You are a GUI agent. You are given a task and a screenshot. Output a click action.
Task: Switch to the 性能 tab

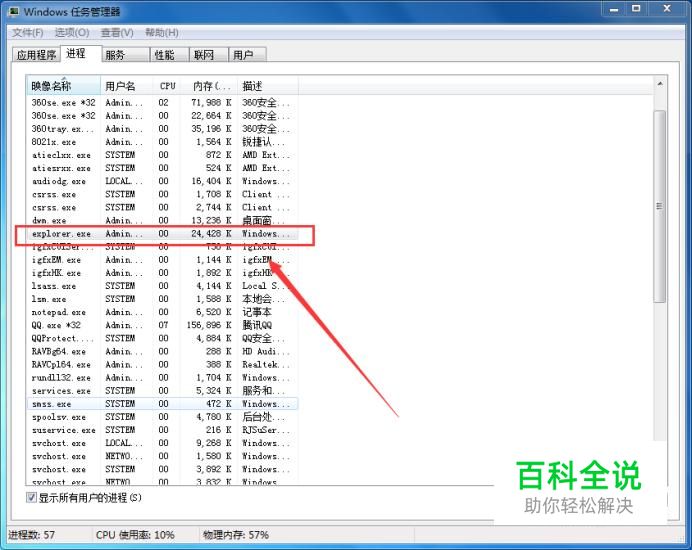pos(169,55)
